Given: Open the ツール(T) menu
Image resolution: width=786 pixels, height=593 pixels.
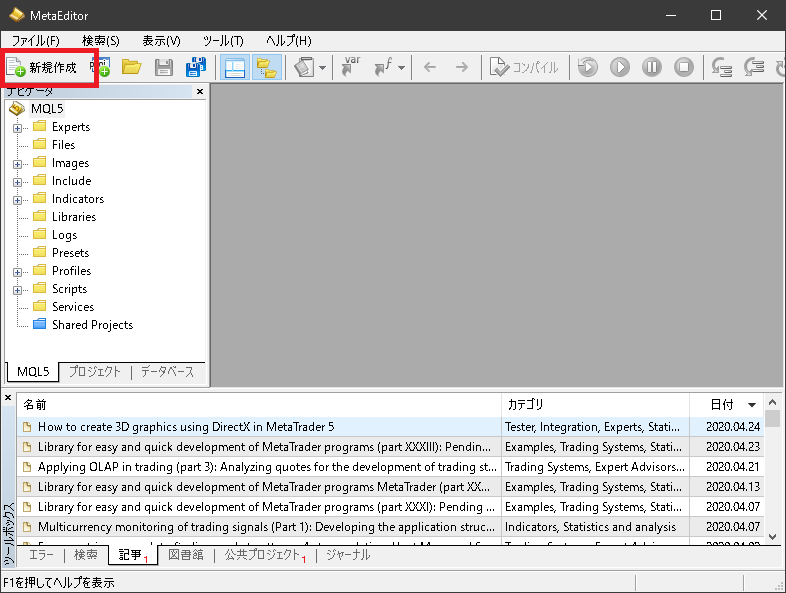Looking at the screenshot, I should 223,41.
